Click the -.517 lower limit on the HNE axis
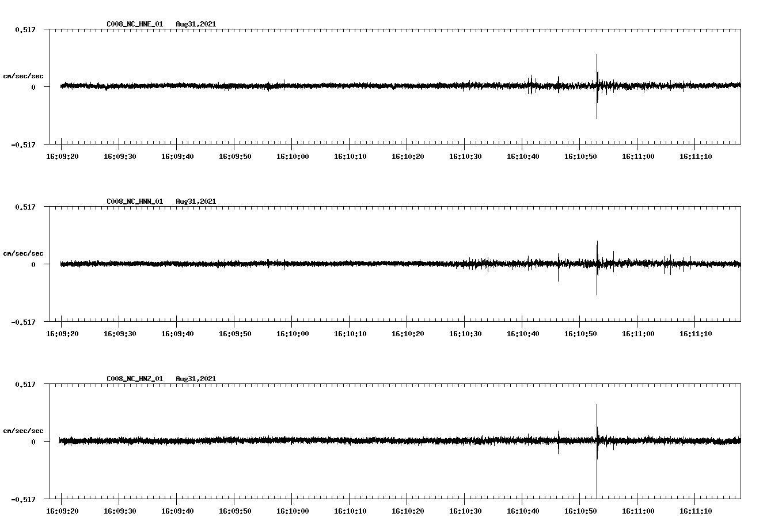Viewport: 782px width, 532px height. coord(24,145)
